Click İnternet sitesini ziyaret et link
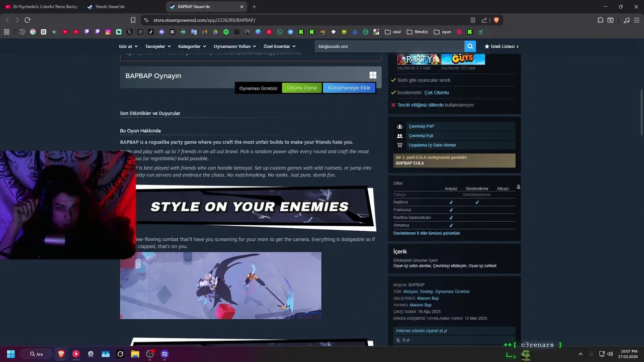This screenshot has width=644, height=362. coord(421,331)
